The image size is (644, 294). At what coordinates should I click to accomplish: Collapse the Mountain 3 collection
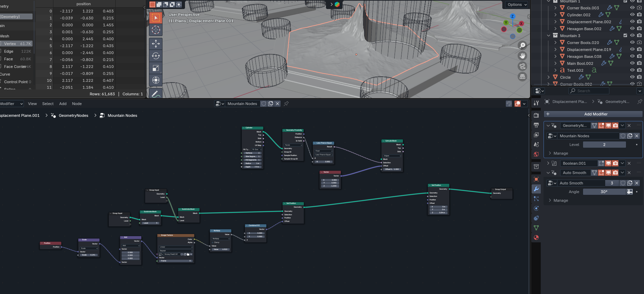[x=548, y=35]
